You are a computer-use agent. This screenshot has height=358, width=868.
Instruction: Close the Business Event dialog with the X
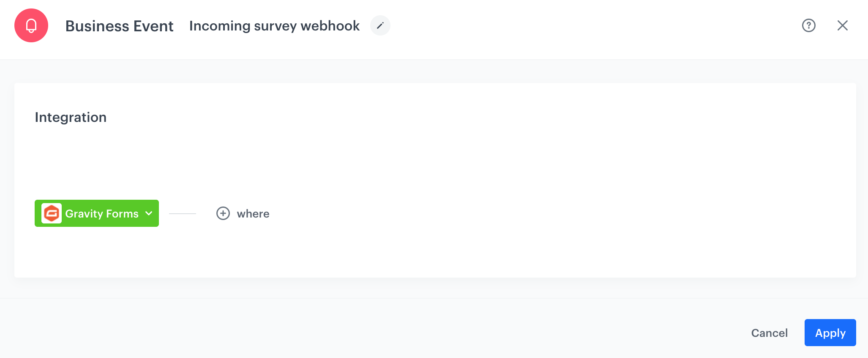tap(843, 25)
